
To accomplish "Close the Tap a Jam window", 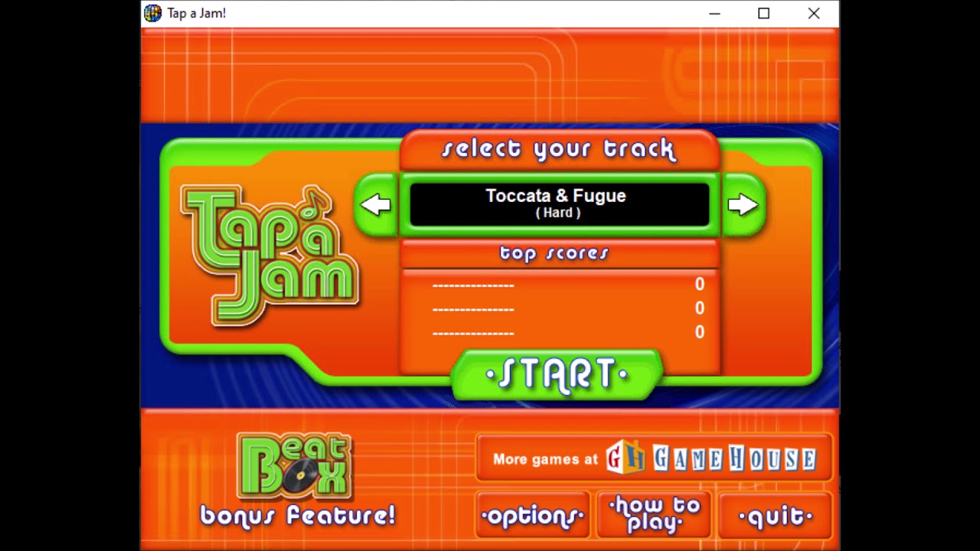I will click(814, 13).
